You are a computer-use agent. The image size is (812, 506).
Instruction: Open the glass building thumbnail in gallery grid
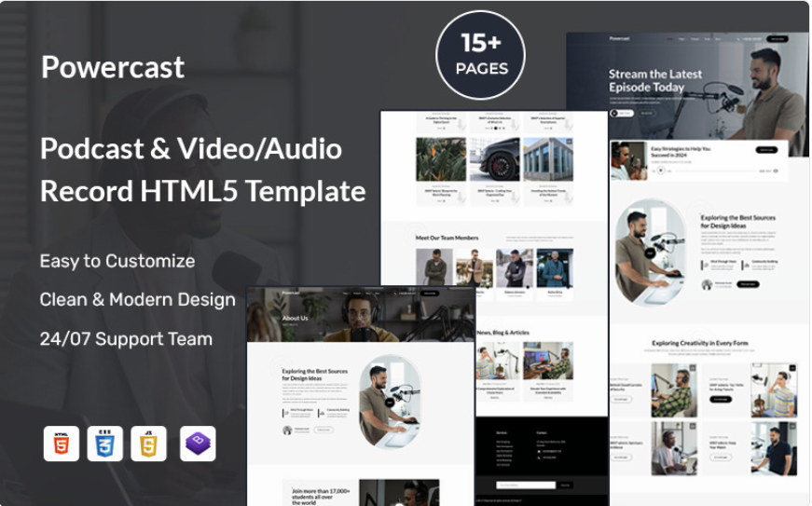(548, 159)
